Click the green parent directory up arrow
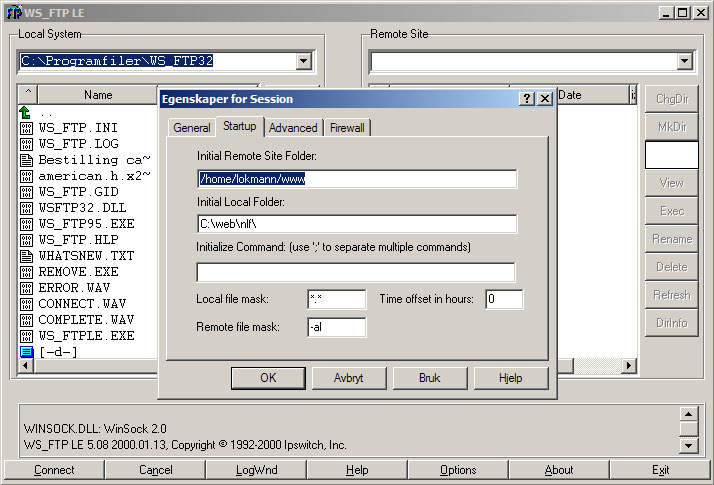 pyautogui.click(x=26, y=112)
